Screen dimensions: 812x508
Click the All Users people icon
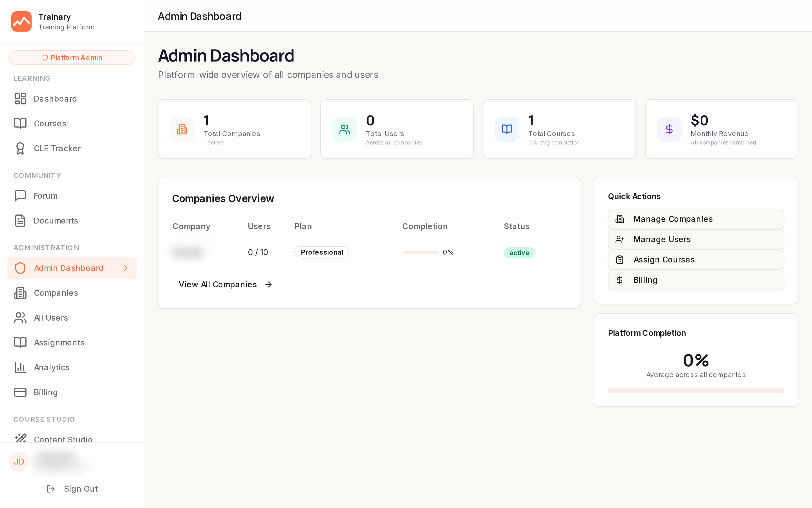pyautogui.click(x=20, y=318)
